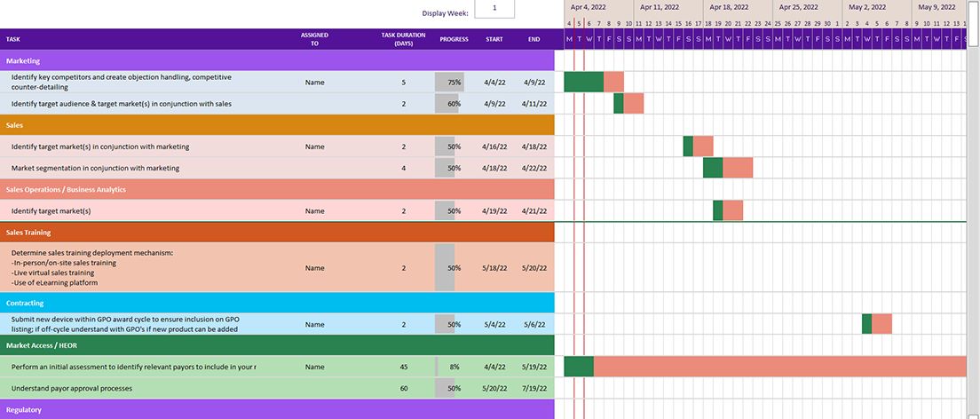Select the END column header
This screenshot has width=980, height=419.
pyautogui.click(x=533, y=39)
